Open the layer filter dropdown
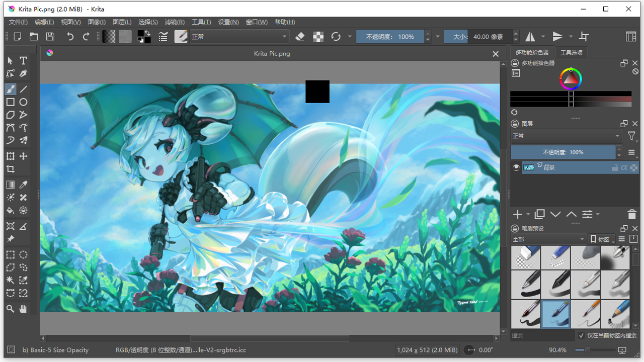Screen dimensions: 644x362 (632, 136)
